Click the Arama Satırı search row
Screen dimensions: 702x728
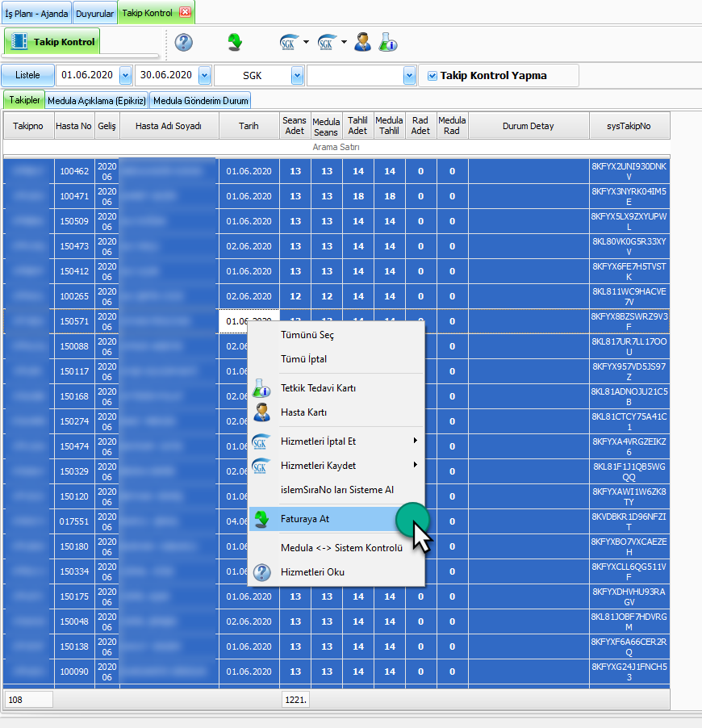[336, 147]
